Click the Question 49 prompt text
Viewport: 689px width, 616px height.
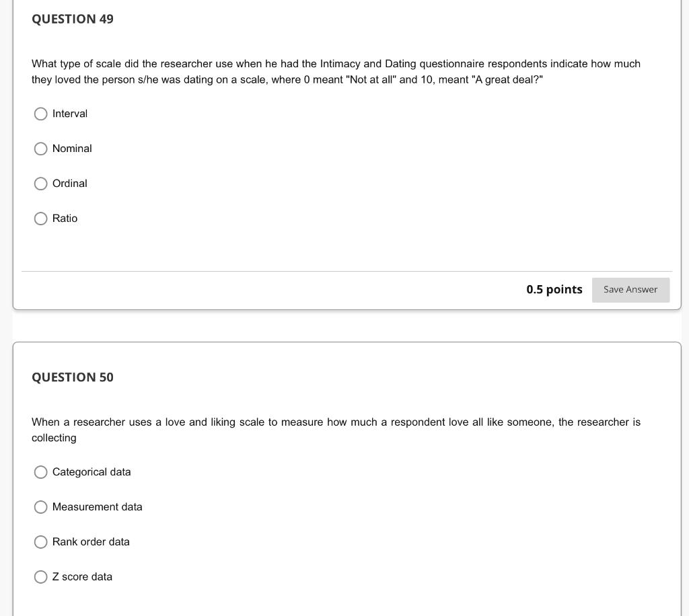[336, 71]
